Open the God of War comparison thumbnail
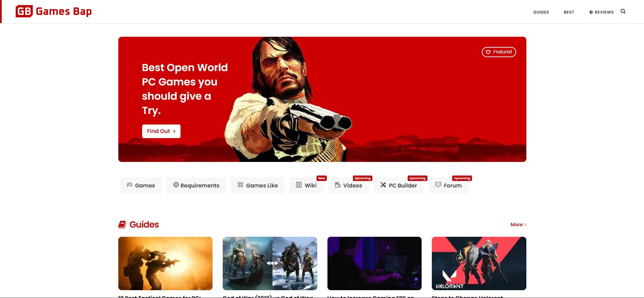The image size is (644, 298). (270, 263)
